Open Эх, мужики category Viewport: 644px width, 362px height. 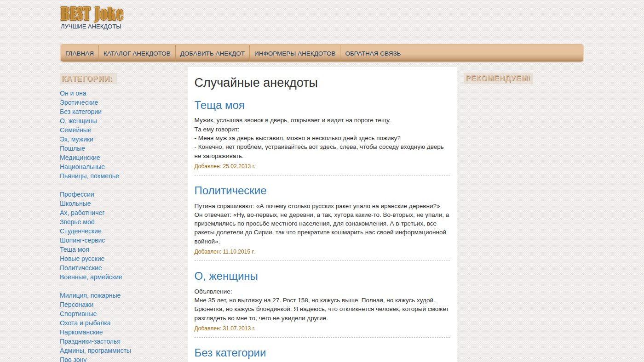[76, 139]
